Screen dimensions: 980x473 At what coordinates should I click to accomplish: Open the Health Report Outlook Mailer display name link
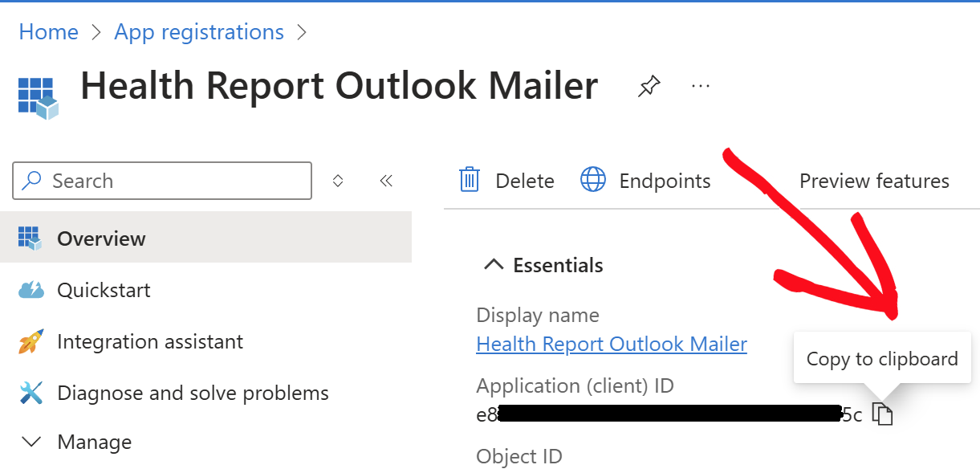pyautogui.click(x=611, y=345)
